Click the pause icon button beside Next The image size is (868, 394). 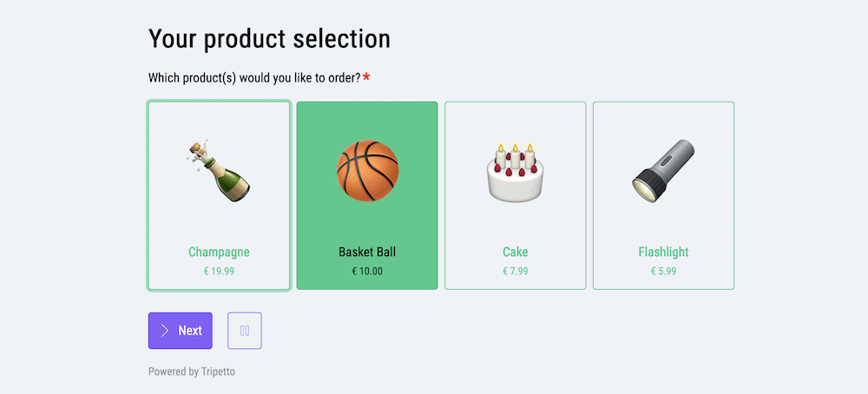click(x=245, y=331)
